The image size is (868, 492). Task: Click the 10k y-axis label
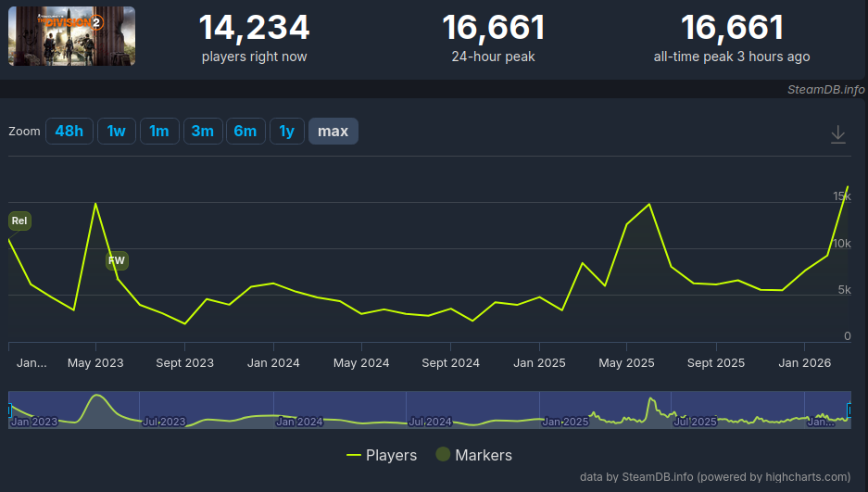(x=842, y=244)
